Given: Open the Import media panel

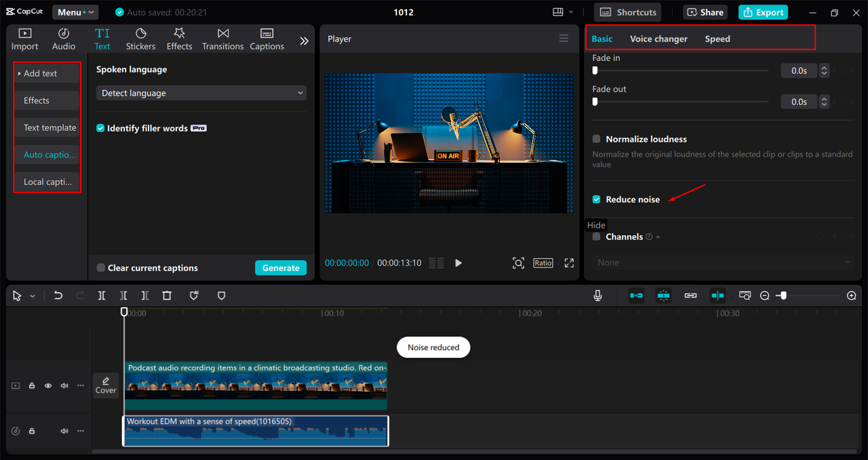Looking at the screenshot, I should pyautogui.click(x=24, y=39).
